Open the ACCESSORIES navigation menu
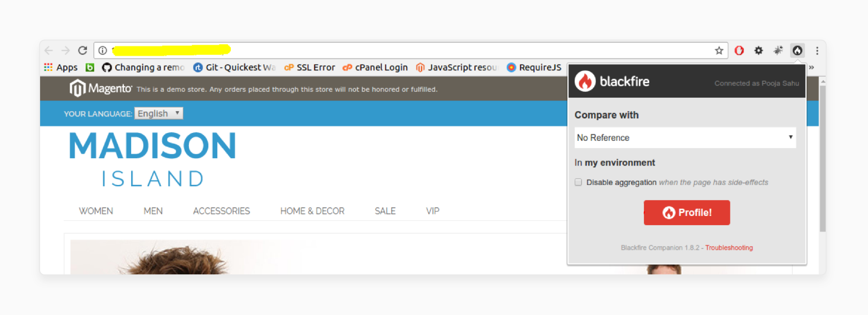Viewport: 868px width, 315px height. click(221, 211)
